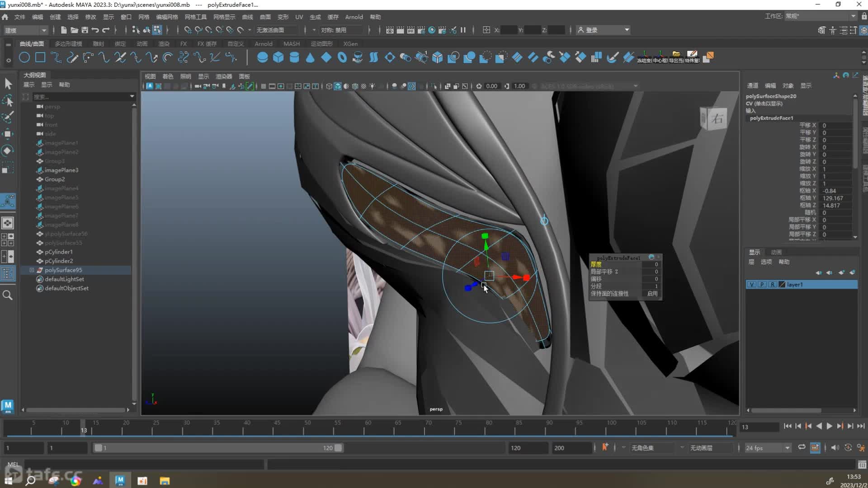Click the Redo arrow icon
The width and height of the screenshot is (868, 488).
[106, 30]
